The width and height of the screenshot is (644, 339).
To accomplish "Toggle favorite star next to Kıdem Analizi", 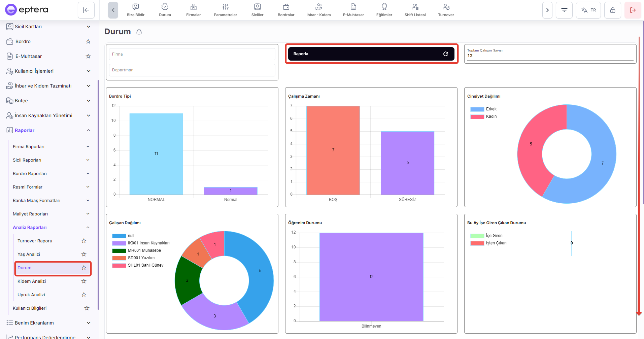I will click(x=84, y=281).
